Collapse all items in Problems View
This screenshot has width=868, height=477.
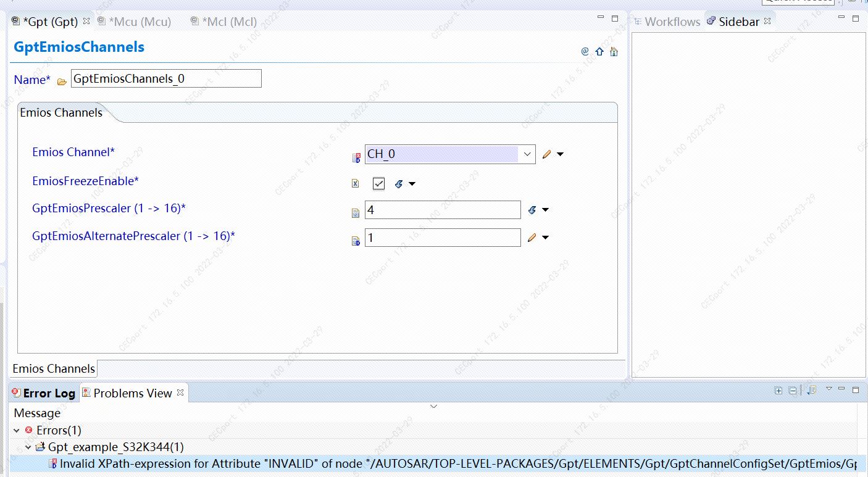[x=793, y=391]
